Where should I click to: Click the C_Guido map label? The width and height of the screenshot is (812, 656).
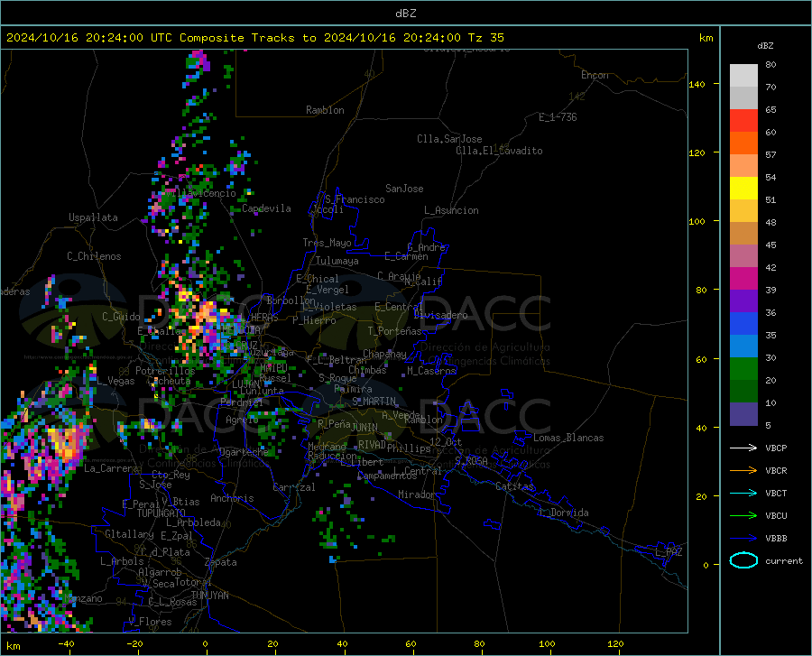pyautogui.click(x=121, y=317)
